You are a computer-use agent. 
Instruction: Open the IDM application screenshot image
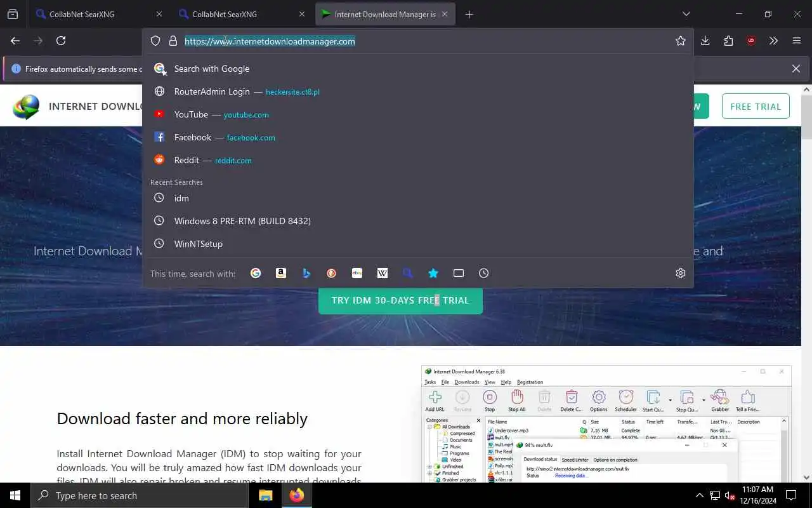[x=606, y=424]
